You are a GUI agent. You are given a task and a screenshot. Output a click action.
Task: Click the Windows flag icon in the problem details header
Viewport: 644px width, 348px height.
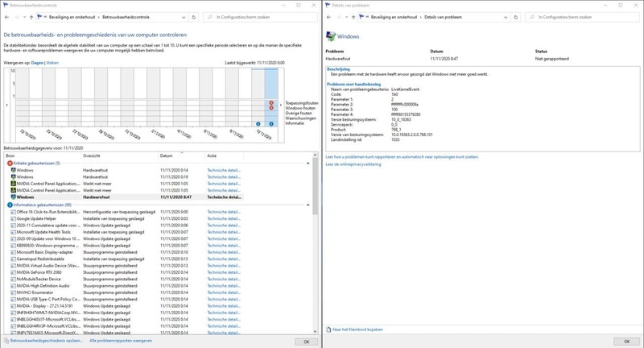coord(330,36)
